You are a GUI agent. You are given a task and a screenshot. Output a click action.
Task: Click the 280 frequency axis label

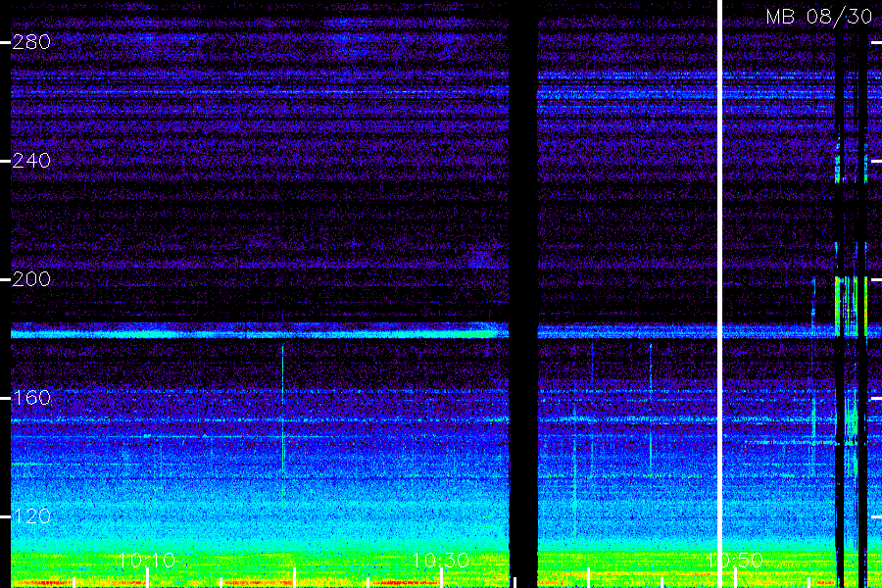coord(31,41)
